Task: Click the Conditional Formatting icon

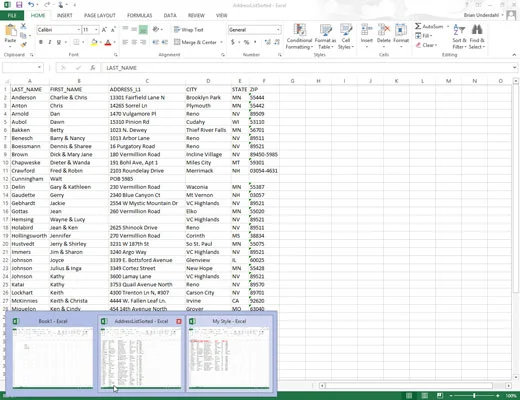Action: point(299,30)
